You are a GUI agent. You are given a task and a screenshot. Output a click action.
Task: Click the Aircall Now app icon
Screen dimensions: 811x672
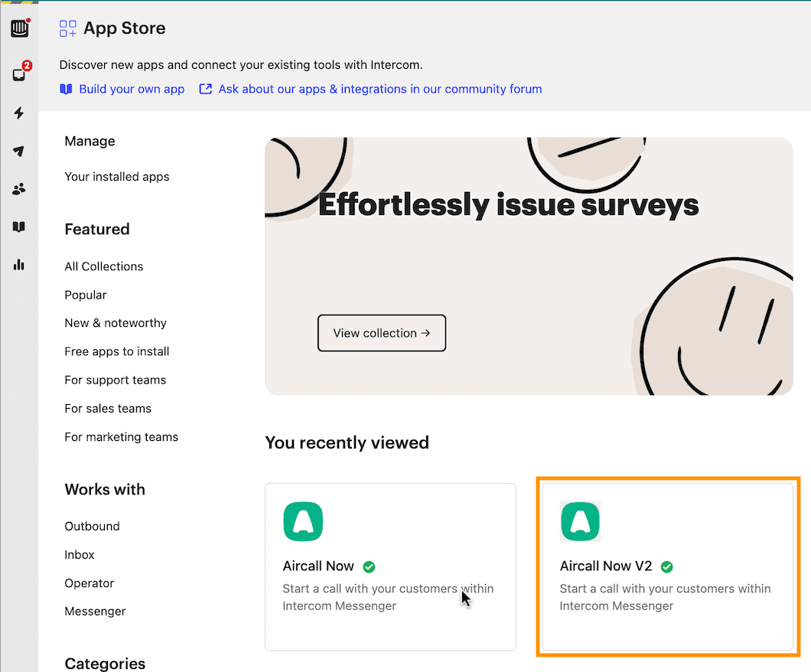tap(303, 521)
